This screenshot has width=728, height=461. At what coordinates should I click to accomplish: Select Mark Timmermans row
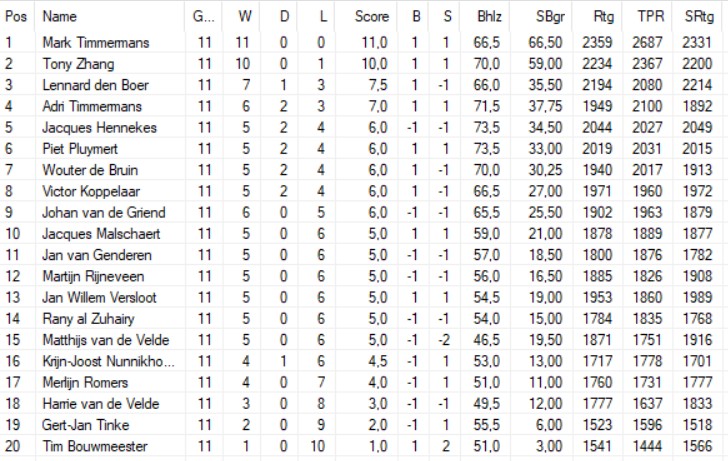pyautogui.click(x=94, y=43)
